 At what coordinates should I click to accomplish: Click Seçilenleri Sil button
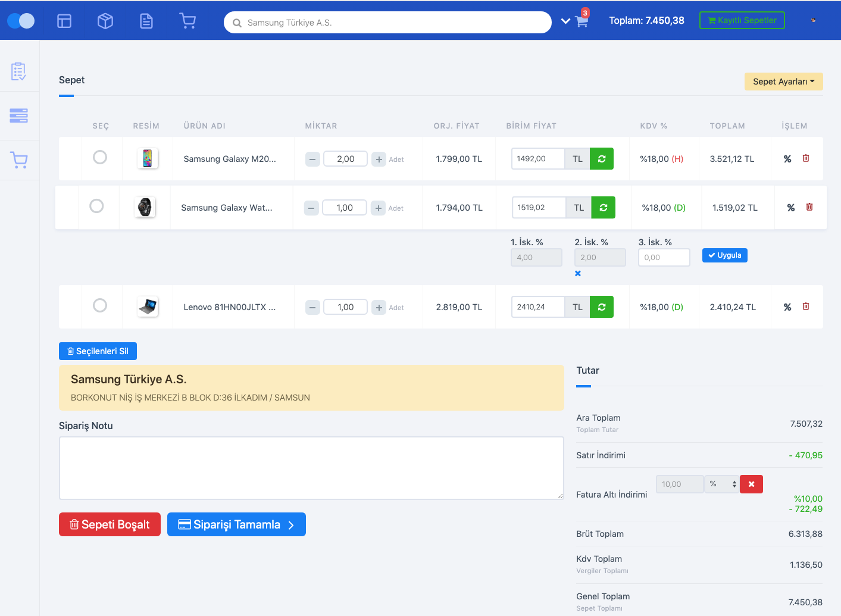coord(98,351)
